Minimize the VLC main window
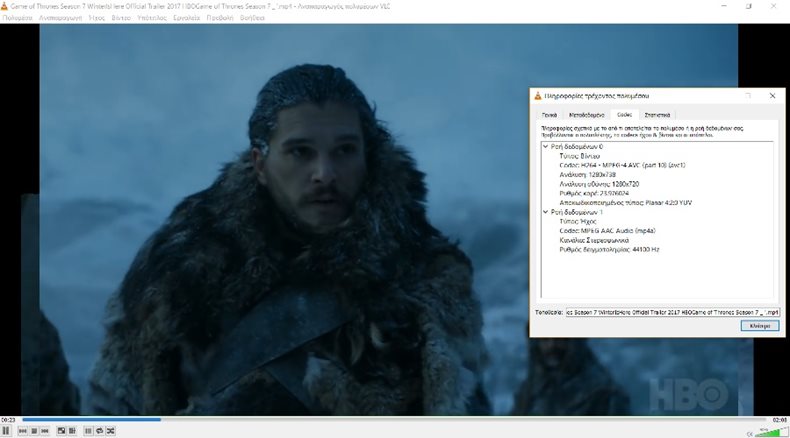Image resolution: width=790 pixels, height=438 pixels. pos(724,6)
